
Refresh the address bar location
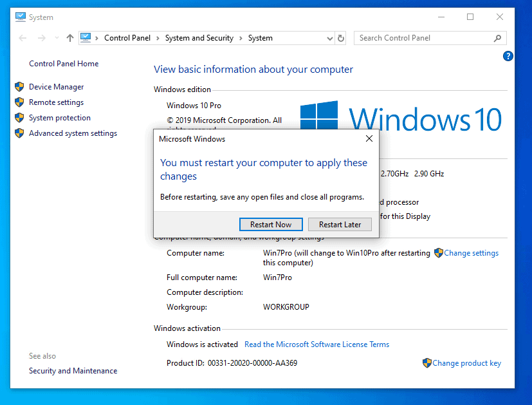pos(341,38)
